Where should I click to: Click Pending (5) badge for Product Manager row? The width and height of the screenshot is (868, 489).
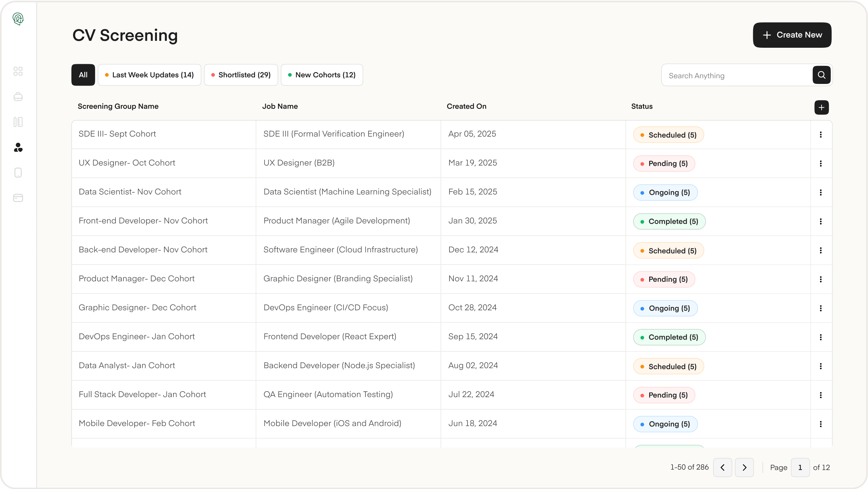click(664, 279)
